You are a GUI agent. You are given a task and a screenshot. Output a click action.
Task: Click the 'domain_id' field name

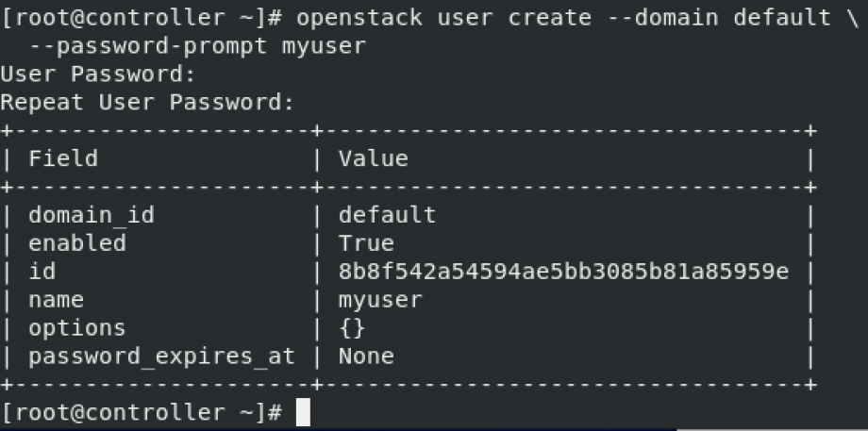[x=92, y=215]
